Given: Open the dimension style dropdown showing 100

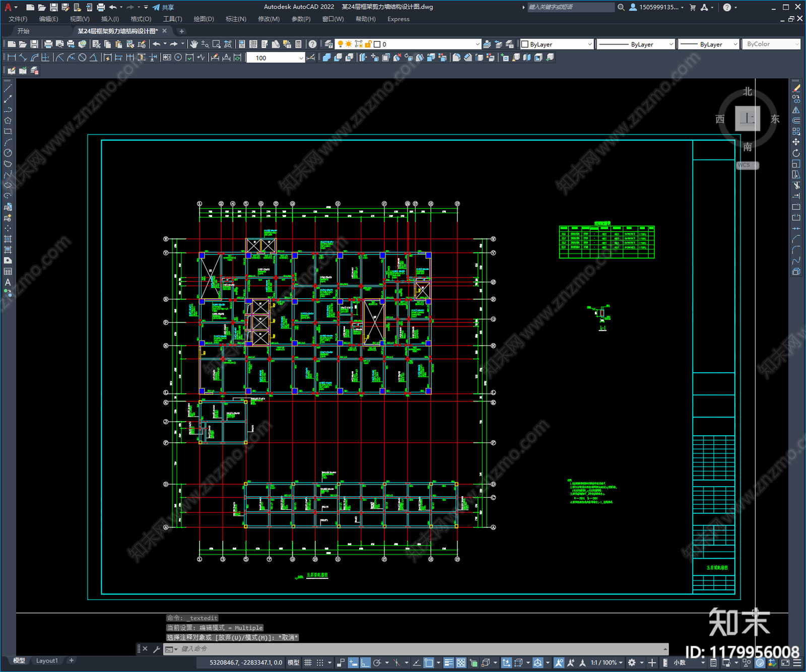Looking at the screenshot, I should click(276, 58).
